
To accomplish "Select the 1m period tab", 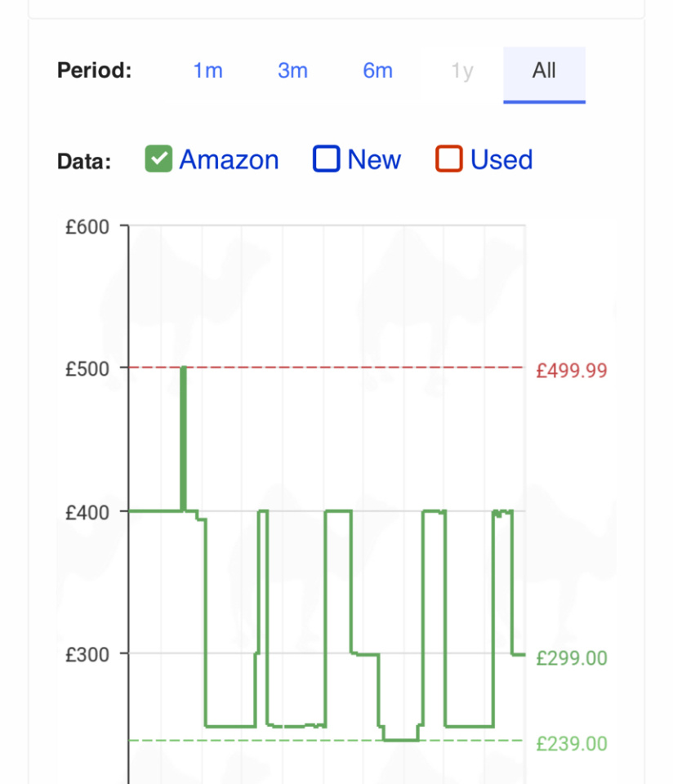I will pyautogui.click(x=207, y=71).
